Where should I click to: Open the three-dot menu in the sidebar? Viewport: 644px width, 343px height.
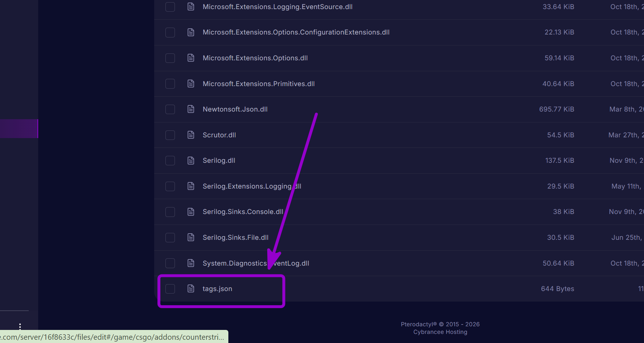20,326
